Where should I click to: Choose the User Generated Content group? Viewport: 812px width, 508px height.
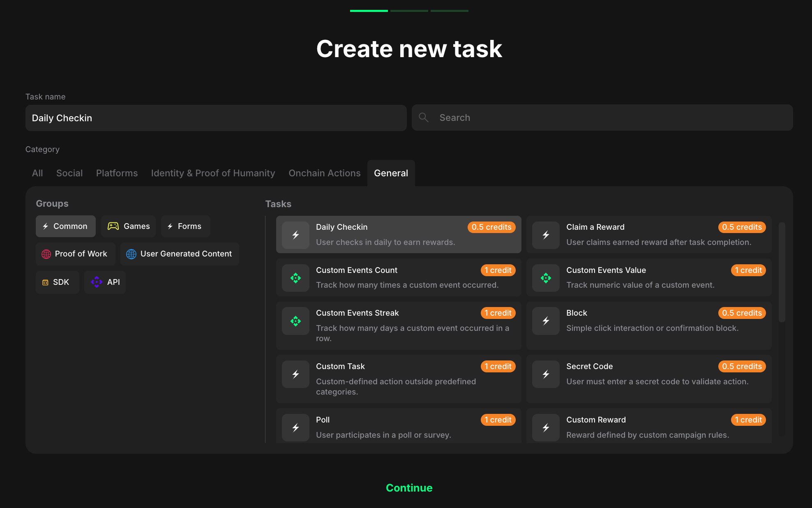click(x=180, y=254)
